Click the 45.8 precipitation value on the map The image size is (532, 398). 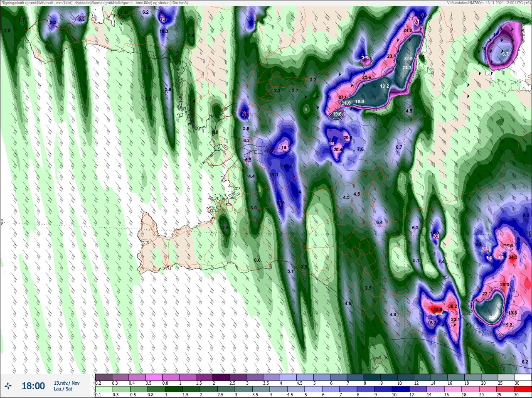pos(438,310)
